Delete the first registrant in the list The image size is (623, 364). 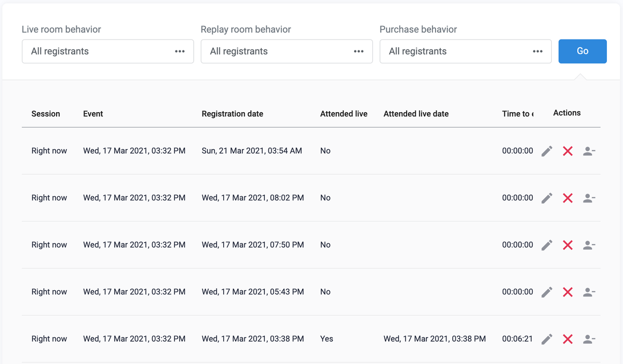[567, 151]
